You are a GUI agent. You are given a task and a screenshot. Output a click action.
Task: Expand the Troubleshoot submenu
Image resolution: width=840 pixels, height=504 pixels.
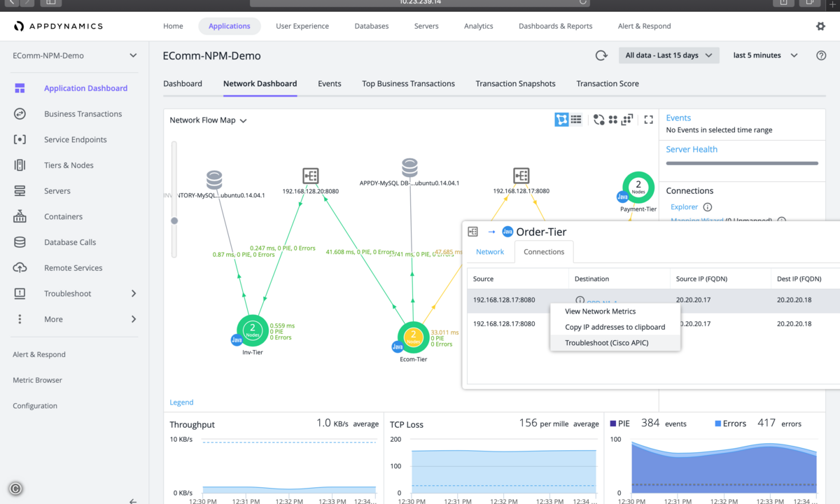[x=133, y=293]
